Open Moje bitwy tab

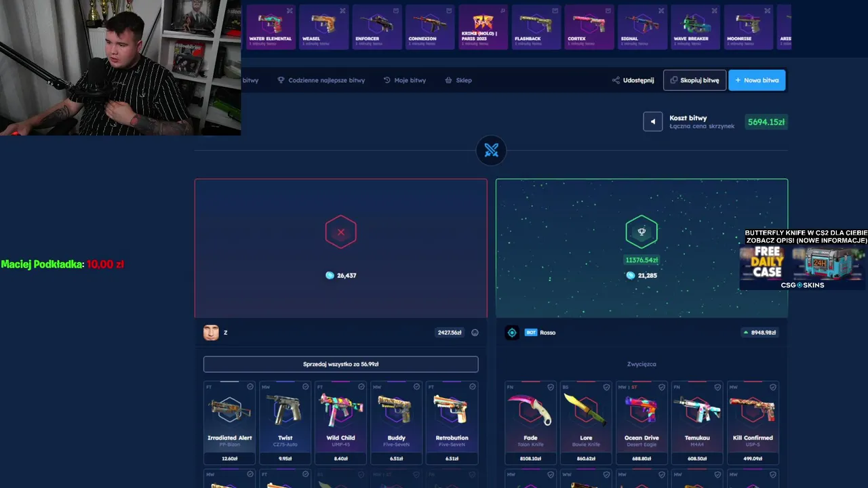405,80
